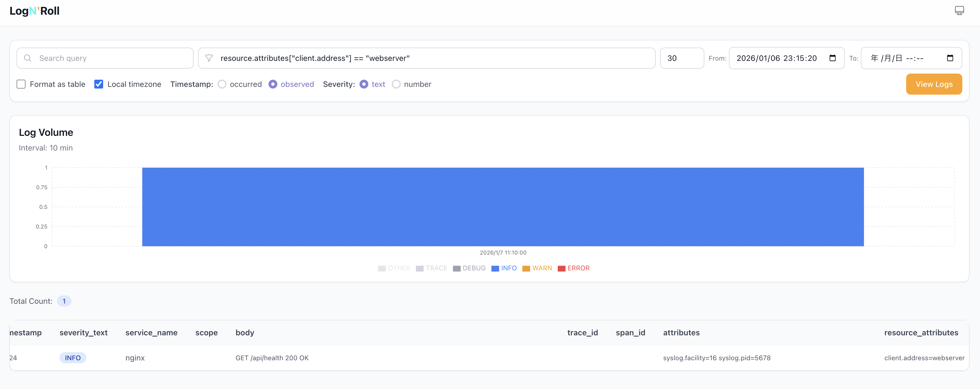Toggle INFO series in chart legend
This screenshot has width=980, height=389.
click(x=504, y=268)
